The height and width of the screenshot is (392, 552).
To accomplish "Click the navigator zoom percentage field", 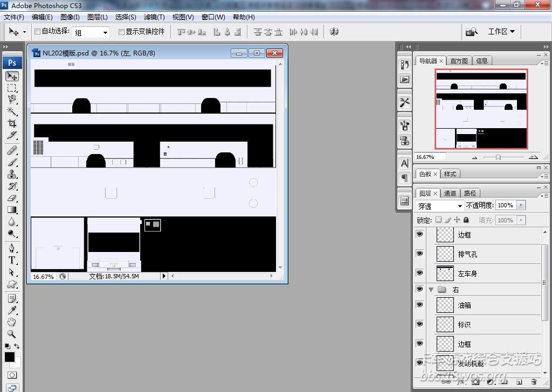I will click(x=430, y=157).
